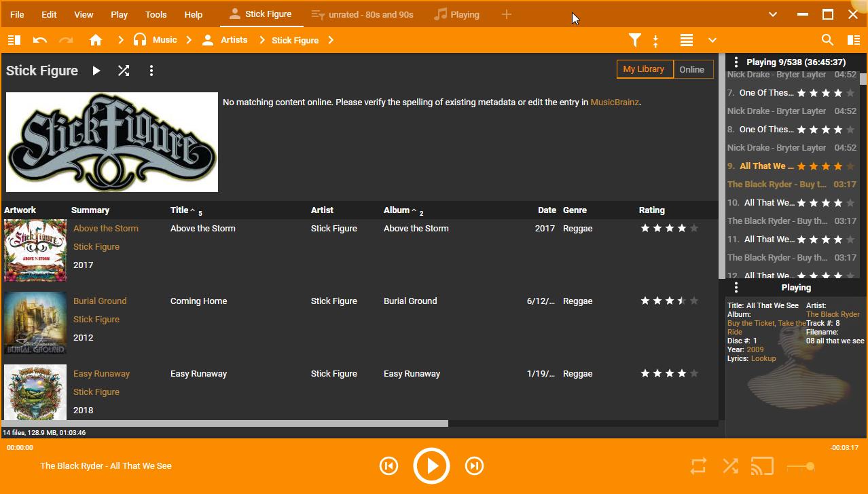Skip to the next track
This screenshot has height=494, width=868.
[x=474, y=466]
